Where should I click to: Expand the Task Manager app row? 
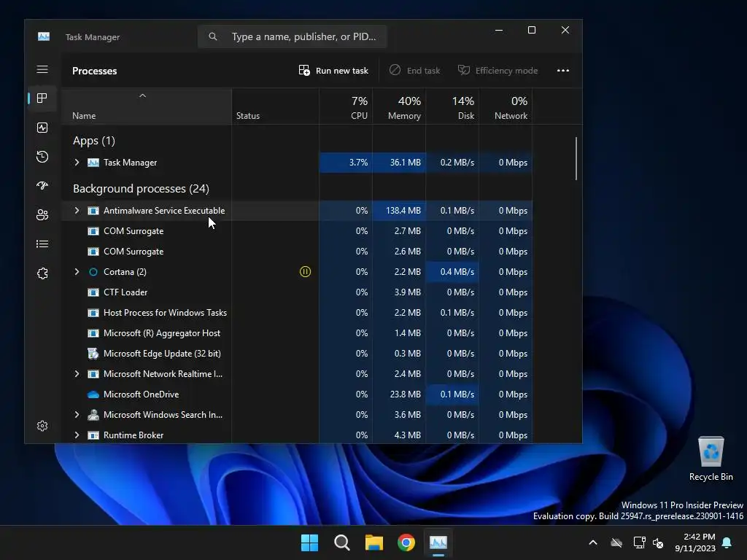pyautogui.click(x=77, y=163)
